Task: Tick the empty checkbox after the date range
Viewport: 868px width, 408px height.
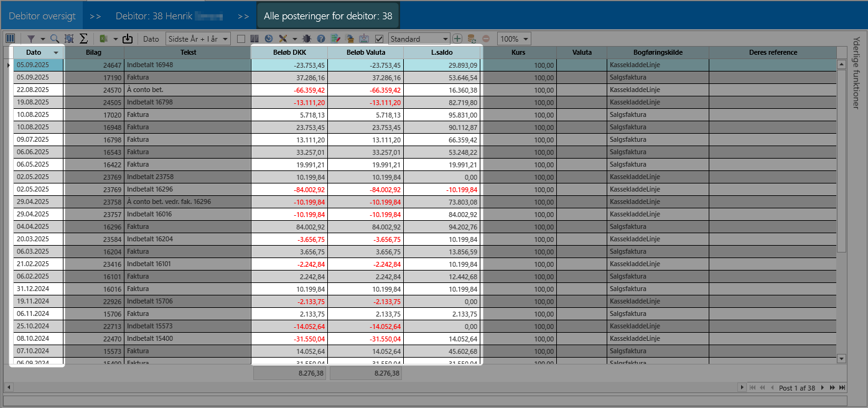Action: point(241,39)
